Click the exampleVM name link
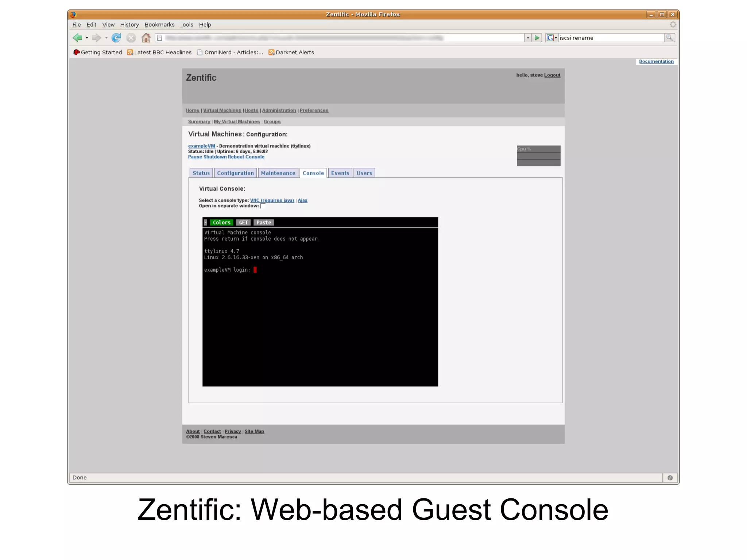 point(202,146)
